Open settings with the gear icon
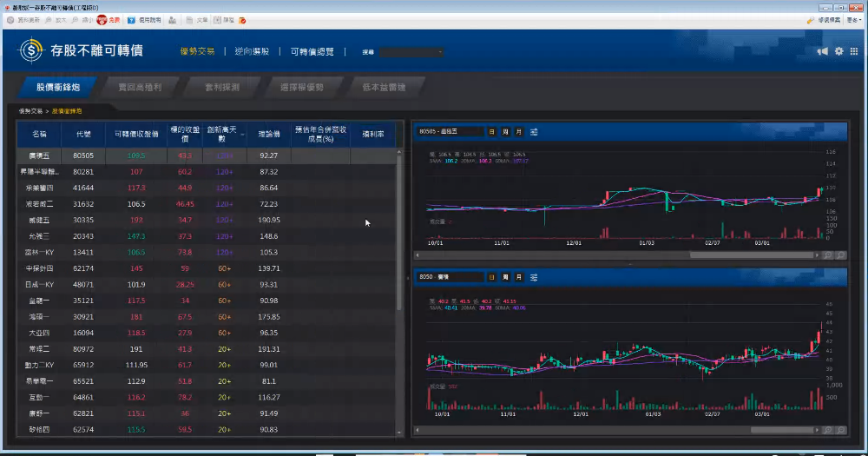 (x=839, y=51)
